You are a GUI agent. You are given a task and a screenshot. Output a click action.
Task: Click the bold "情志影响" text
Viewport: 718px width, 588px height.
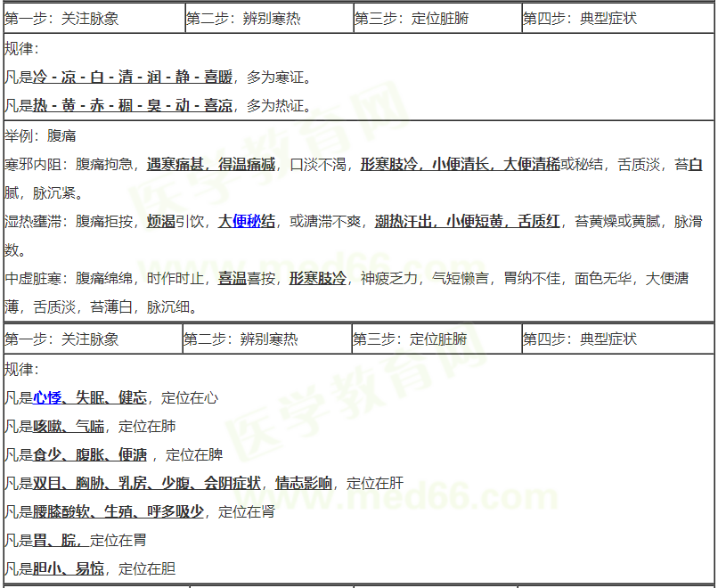[303, 483]
